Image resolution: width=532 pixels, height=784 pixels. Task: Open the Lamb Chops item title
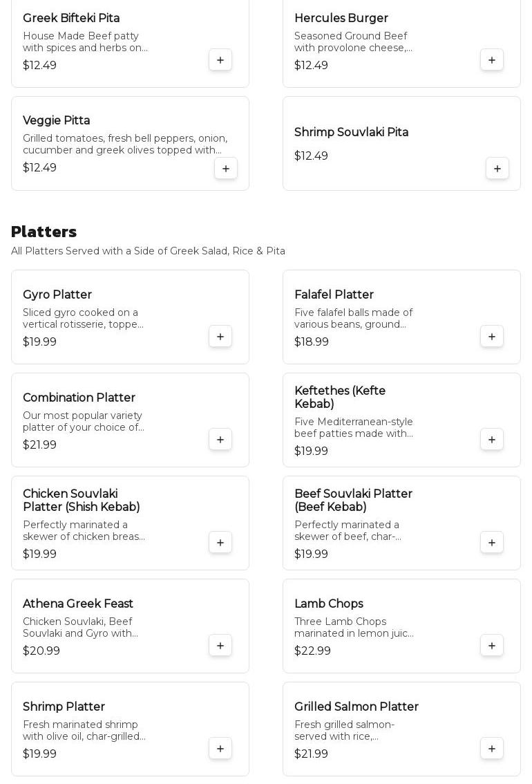[x=328, y=604]
